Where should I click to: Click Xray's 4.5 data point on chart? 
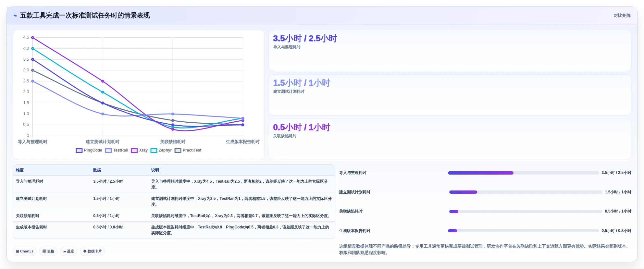pyautogui.click(x=33, y=38)
